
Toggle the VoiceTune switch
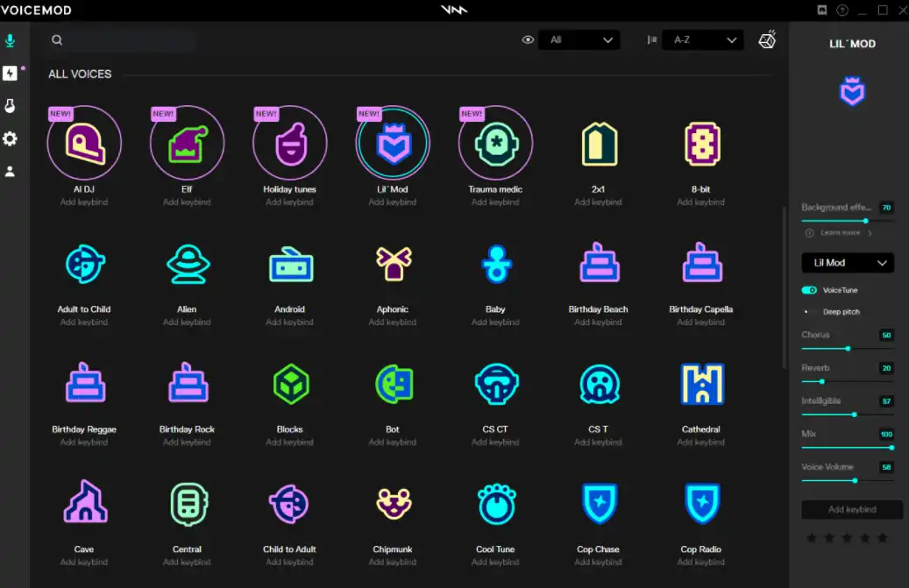809,290
